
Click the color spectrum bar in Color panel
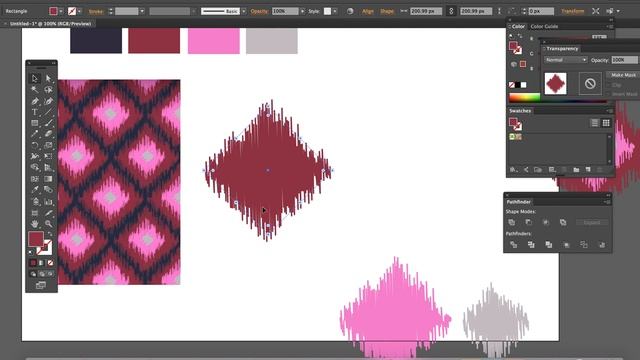point(524,98)
